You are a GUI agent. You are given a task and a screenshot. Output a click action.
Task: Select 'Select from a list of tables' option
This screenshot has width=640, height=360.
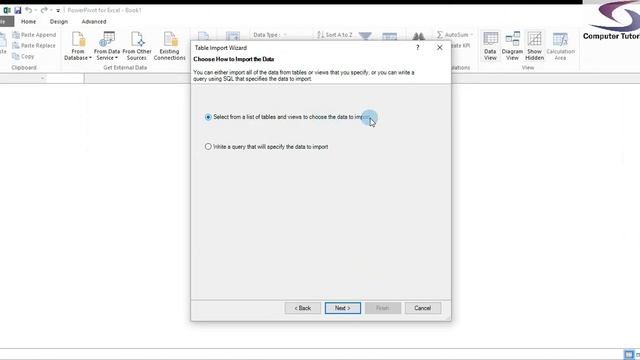[208, 117]
